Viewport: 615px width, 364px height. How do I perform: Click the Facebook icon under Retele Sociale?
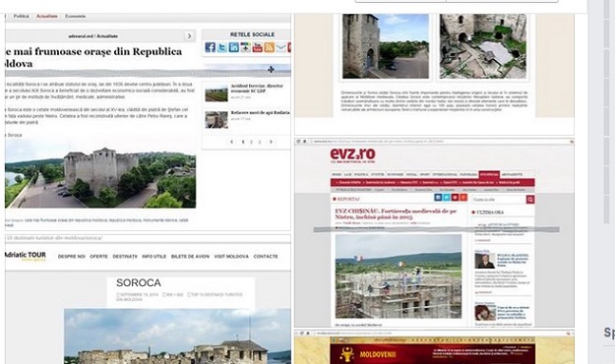211,47
